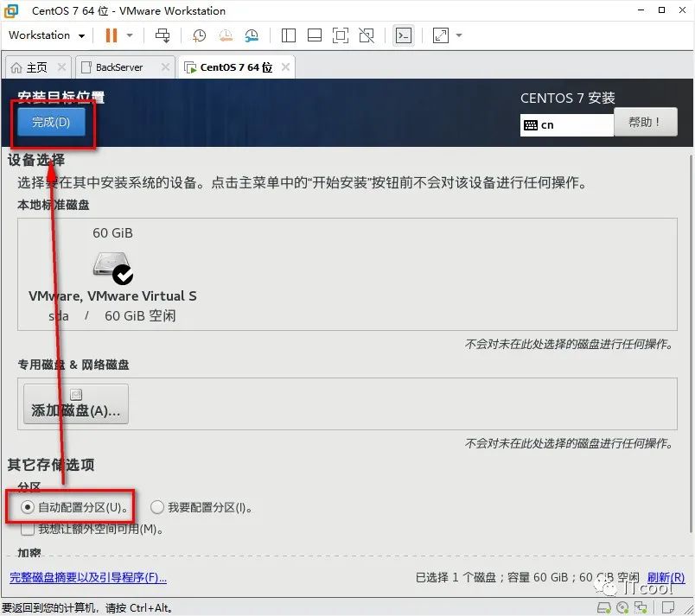Maximize the VMware Workstation window
The image size is (695, 616).
tap(662, 10)
